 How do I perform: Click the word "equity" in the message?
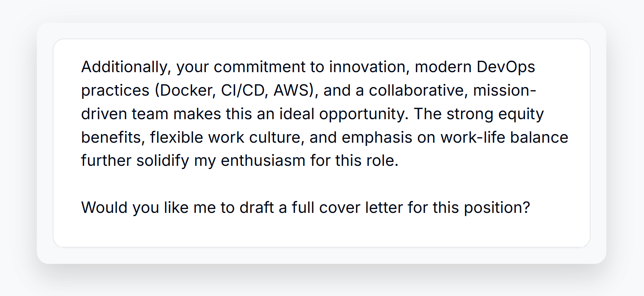click(x=521, y=114)
